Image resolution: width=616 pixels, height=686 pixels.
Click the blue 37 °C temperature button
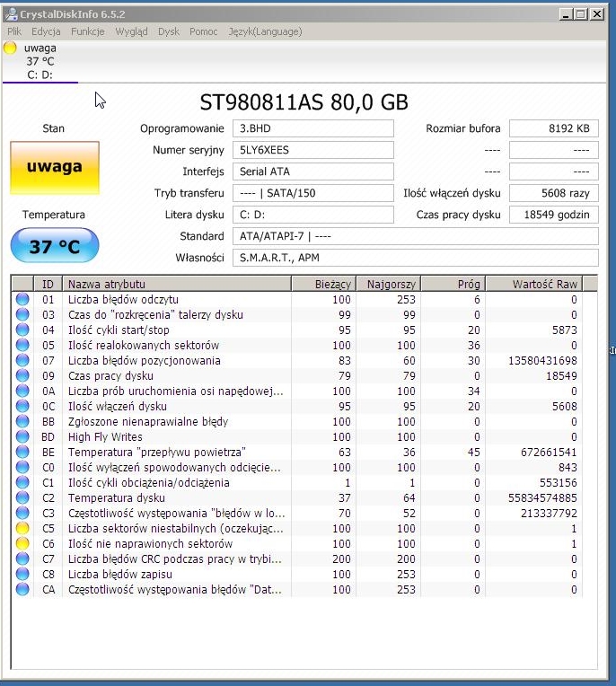point(55,245)
